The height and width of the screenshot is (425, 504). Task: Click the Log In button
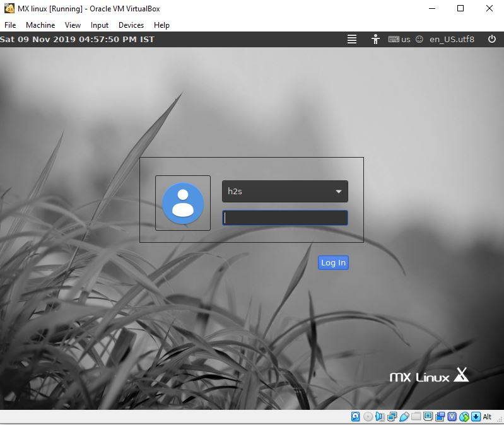pyautogui.click(x=333, y=263)
